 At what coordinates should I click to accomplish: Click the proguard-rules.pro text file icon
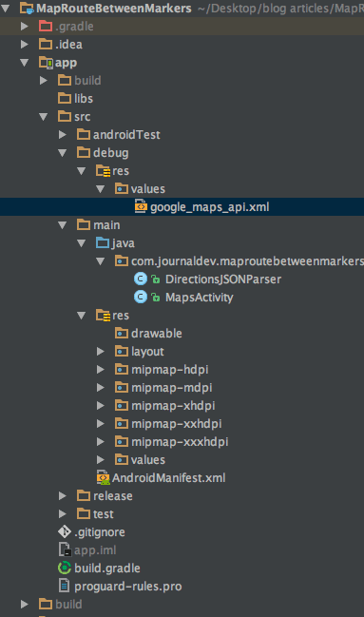tap(64, 586)
